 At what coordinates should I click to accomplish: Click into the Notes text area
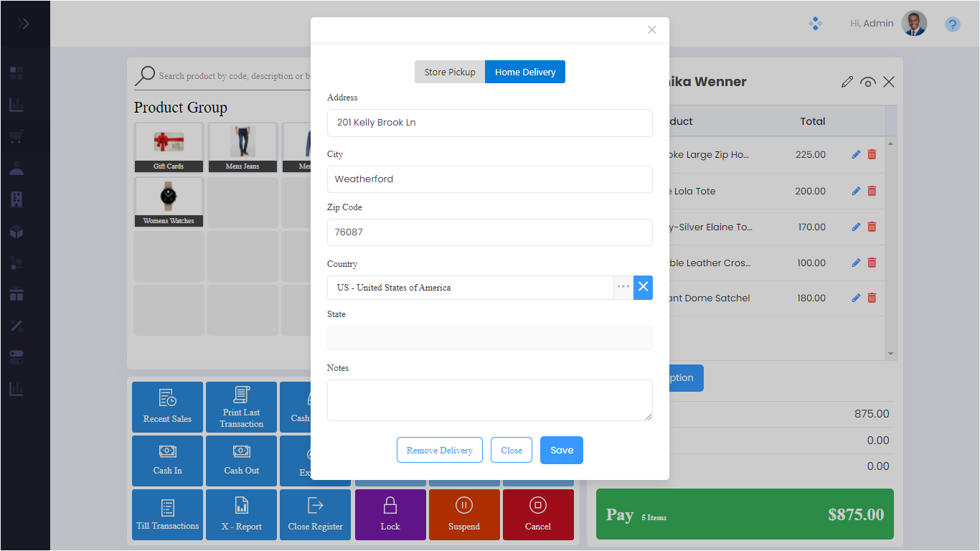[489, 400]
